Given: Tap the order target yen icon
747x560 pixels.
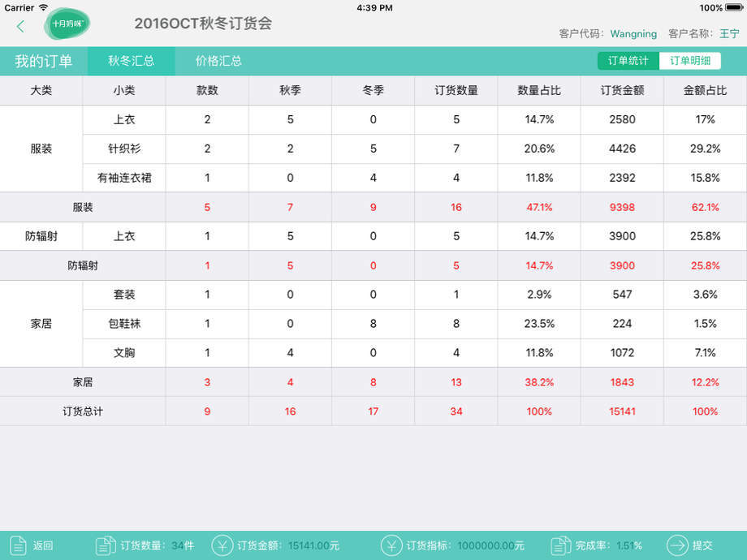Looking at the screenshot, I should (391, 545).
